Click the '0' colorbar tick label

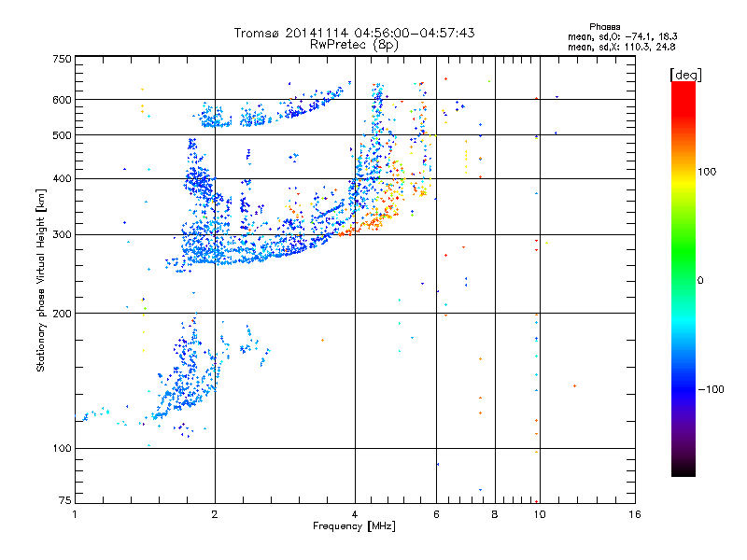[700, 281]
